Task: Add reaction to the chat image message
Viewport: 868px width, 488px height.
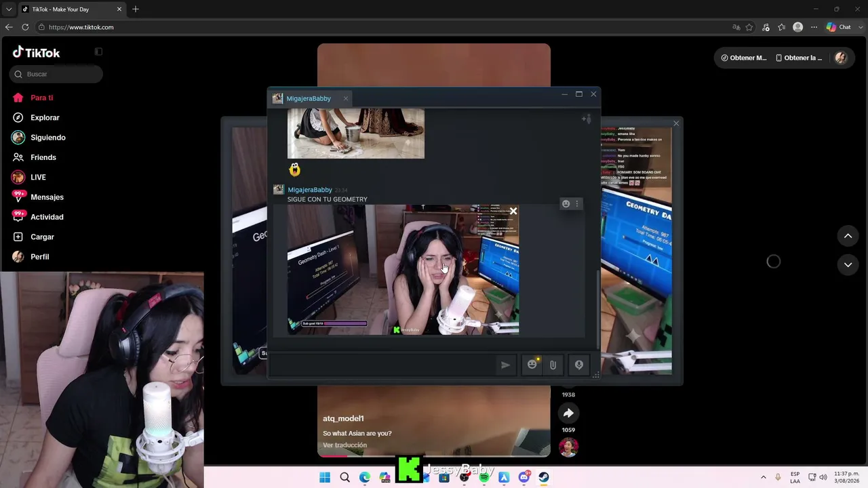Action: (x=566, y=203)
